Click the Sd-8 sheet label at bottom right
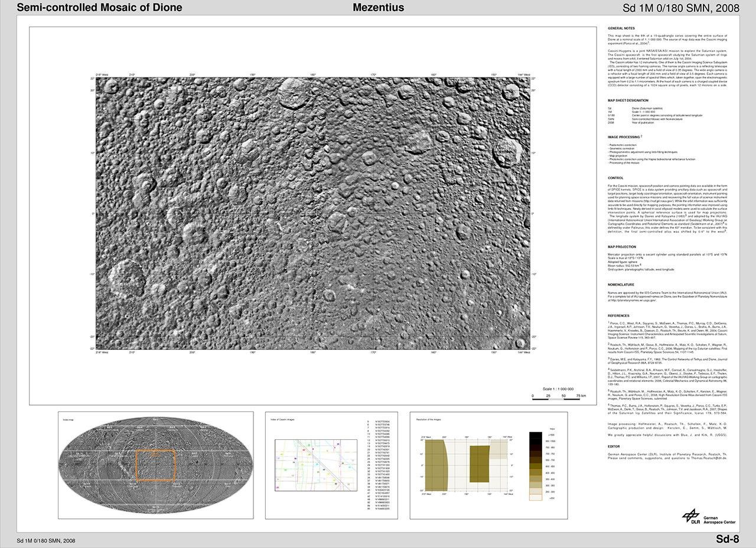The width and height of the screenshot is (756, 548). [727, 539]
